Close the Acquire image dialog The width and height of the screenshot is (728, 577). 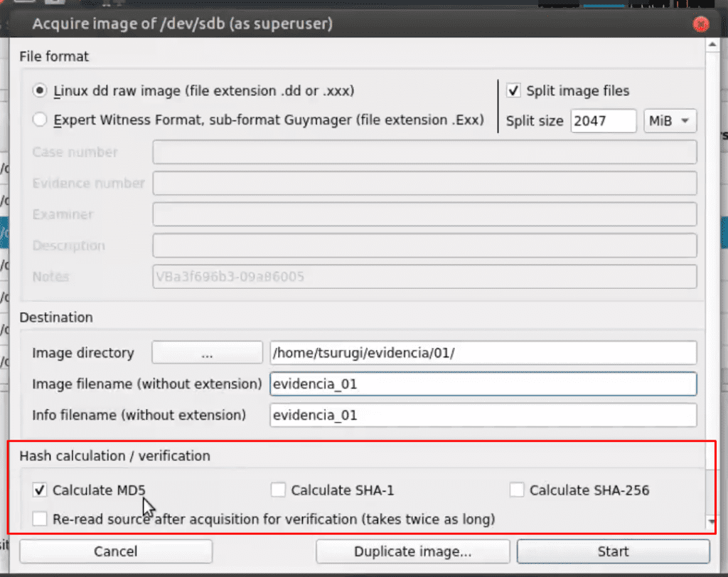[700, 23]
